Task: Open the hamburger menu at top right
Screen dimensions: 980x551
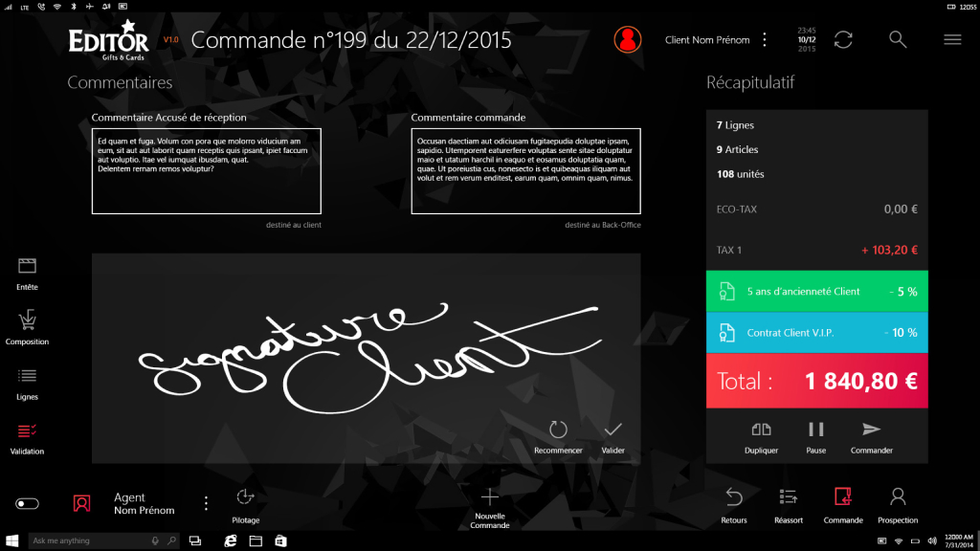Action: click(x=952, y=39)
